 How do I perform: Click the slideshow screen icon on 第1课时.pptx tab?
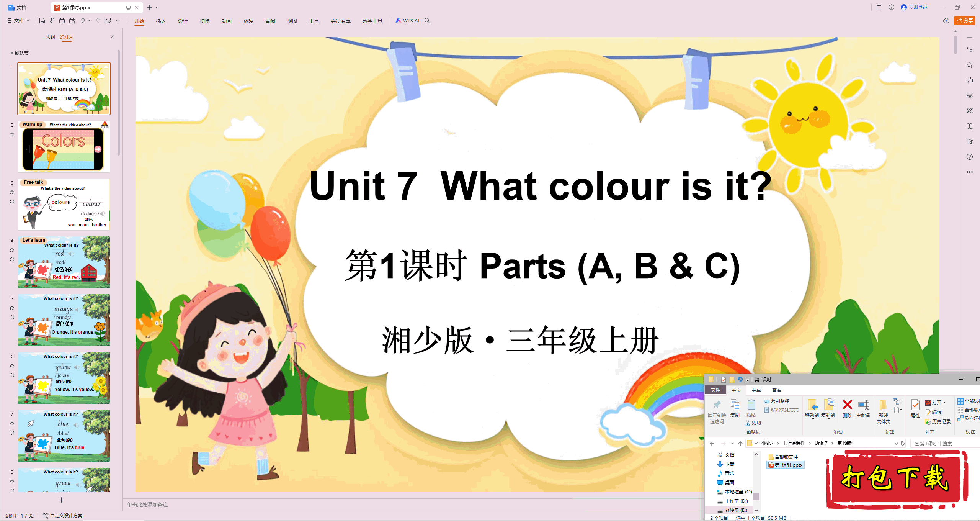(x=128, y=7)
